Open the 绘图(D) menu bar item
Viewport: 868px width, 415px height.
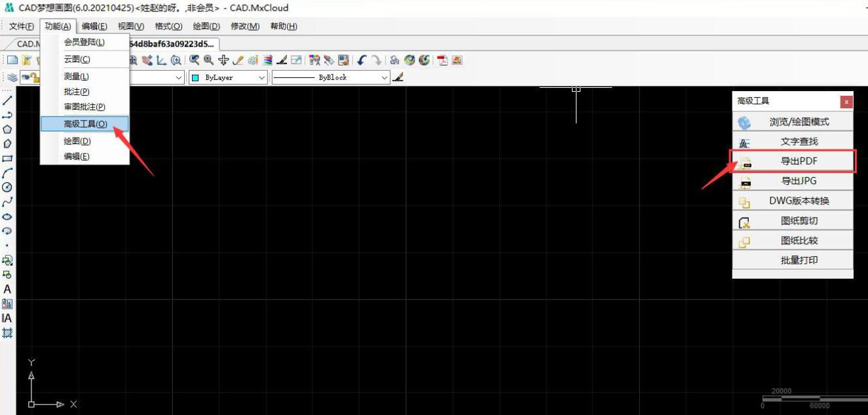206,26
